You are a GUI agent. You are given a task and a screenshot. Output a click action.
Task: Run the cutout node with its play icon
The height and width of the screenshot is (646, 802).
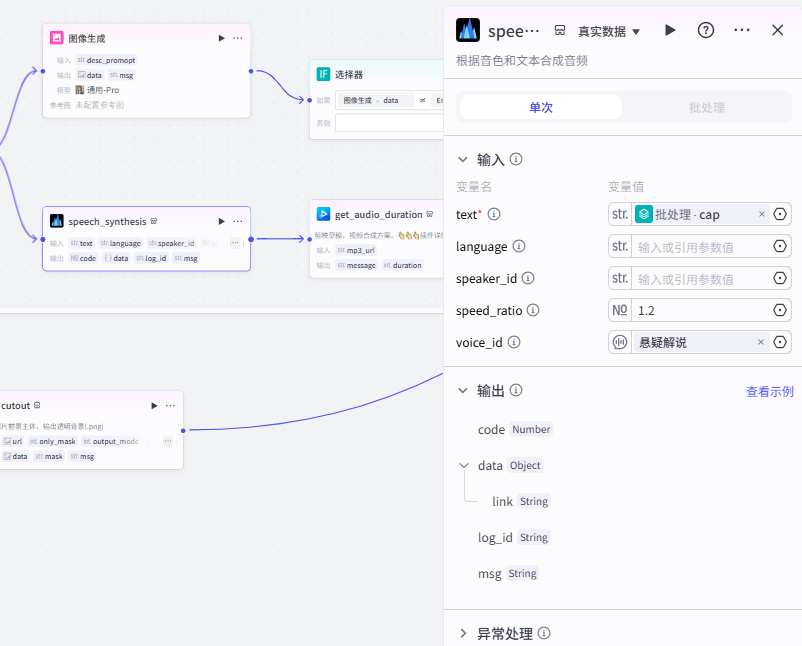[x=154, y=406]
